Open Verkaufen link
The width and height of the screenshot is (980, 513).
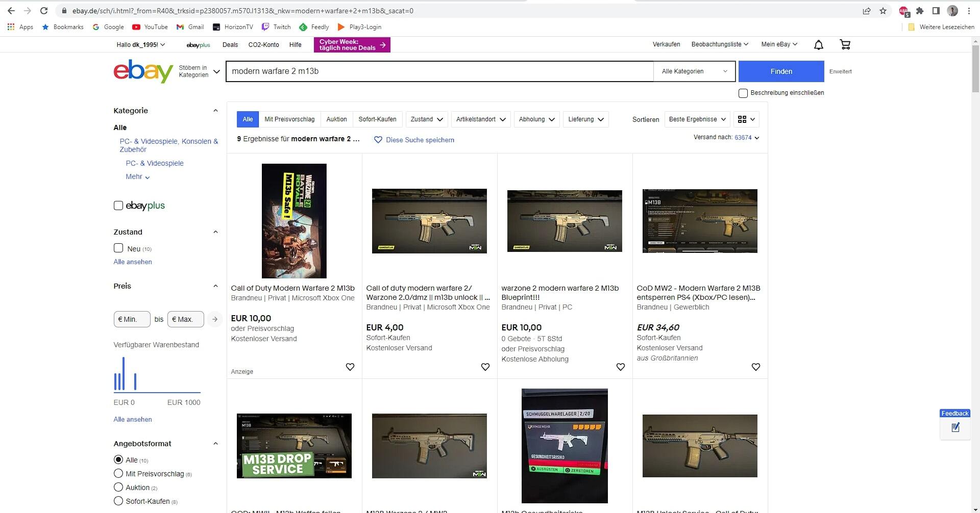666,44
